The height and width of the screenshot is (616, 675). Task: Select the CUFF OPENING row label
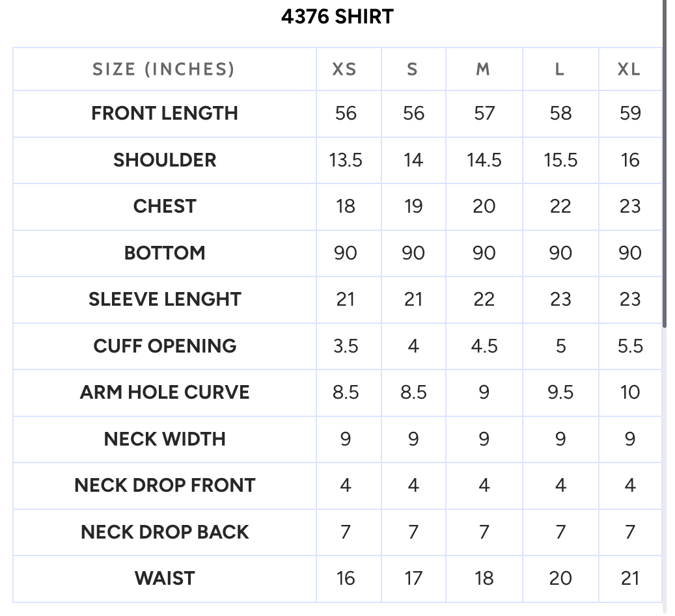point(165,346)
